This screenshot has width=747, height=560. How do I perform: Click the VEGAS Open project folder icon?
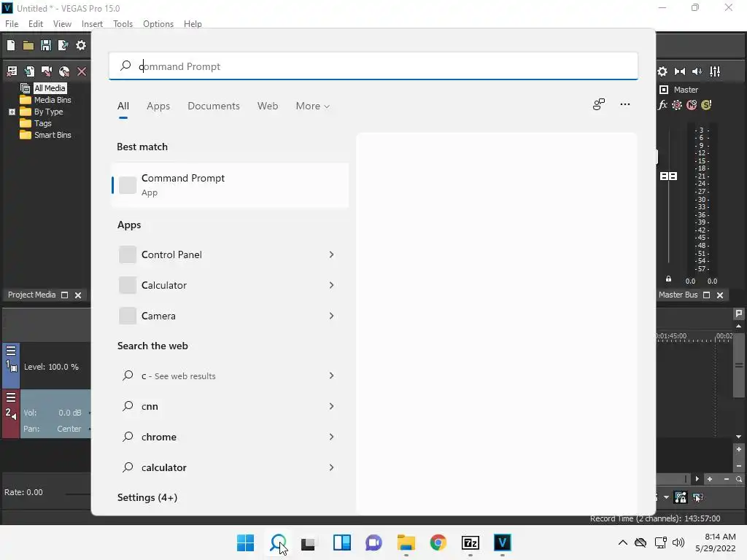[x=28, y=45]
